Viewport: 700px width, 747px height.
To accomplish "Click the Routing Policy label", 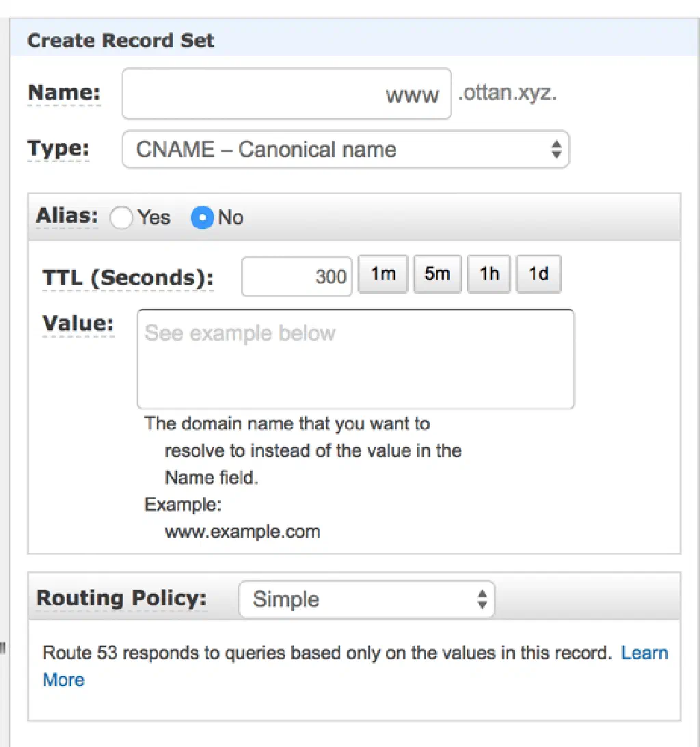I will click(x=121, y=598).
